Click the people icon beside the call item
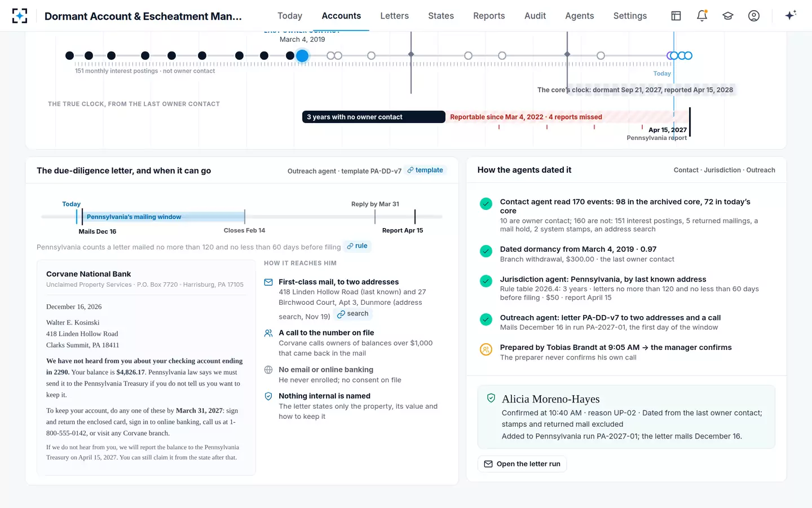Viewport: 812px width, 508px height. tap(268, 333)
